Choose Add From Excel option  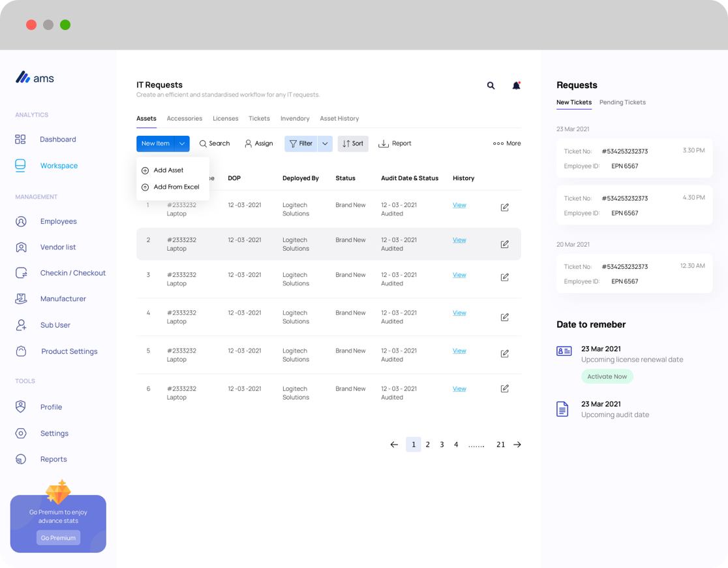click(x=176, y=187)
